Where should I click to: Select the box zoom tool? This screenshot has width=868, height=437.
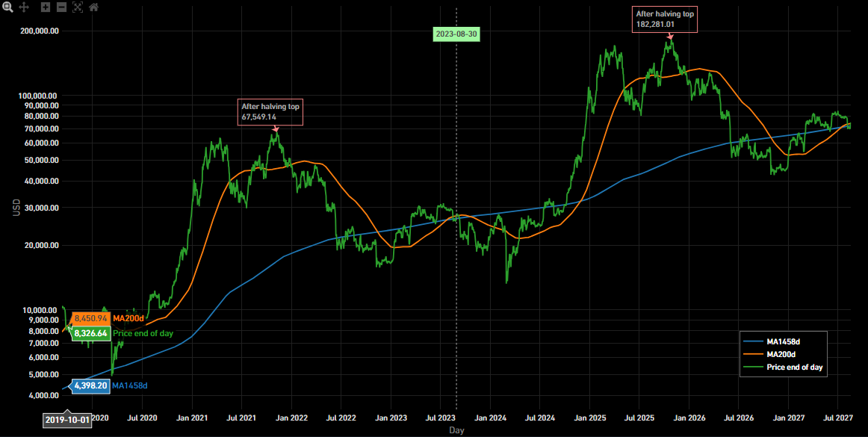point(7,7)
